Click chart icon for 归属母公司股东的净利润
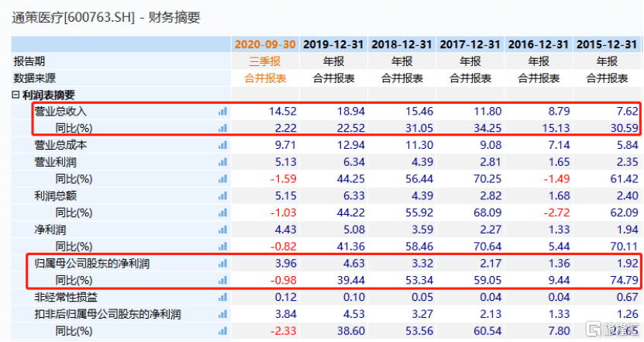Screen dimensions: 644x342 pyautogui.click(x=223, y=264)
